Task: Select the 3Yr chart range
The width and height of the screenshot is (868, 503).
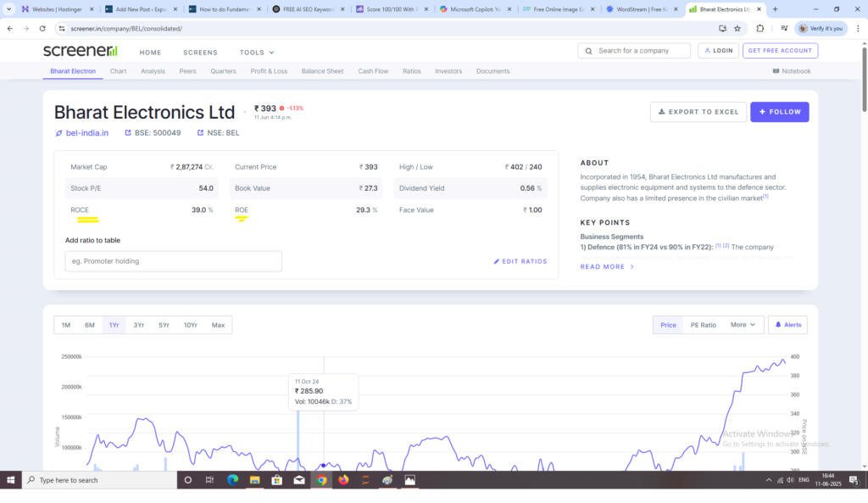Action: (x=138, y=325)
